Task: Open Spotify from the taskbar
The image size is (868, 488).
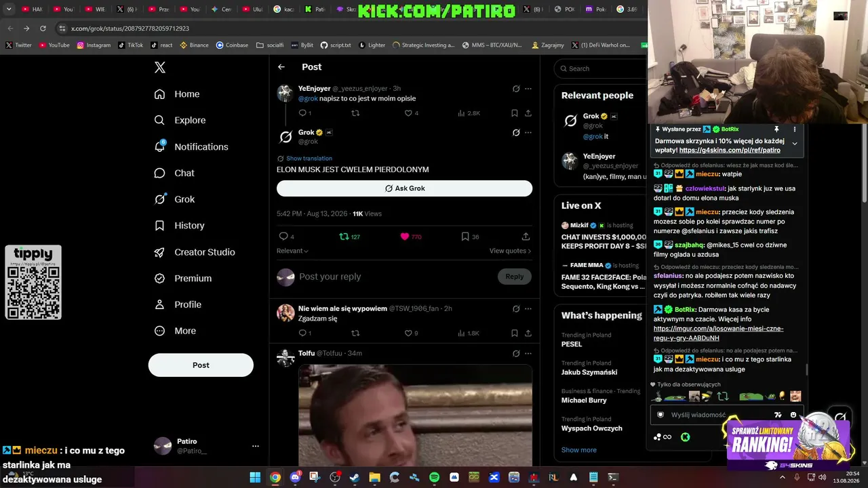Action: coord(434,477)
